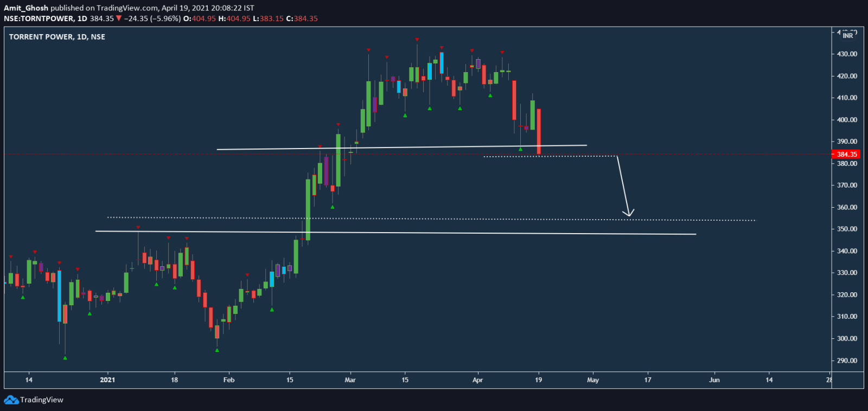
Task: Click the 390.00 price axis label
Action: (847, 142)
